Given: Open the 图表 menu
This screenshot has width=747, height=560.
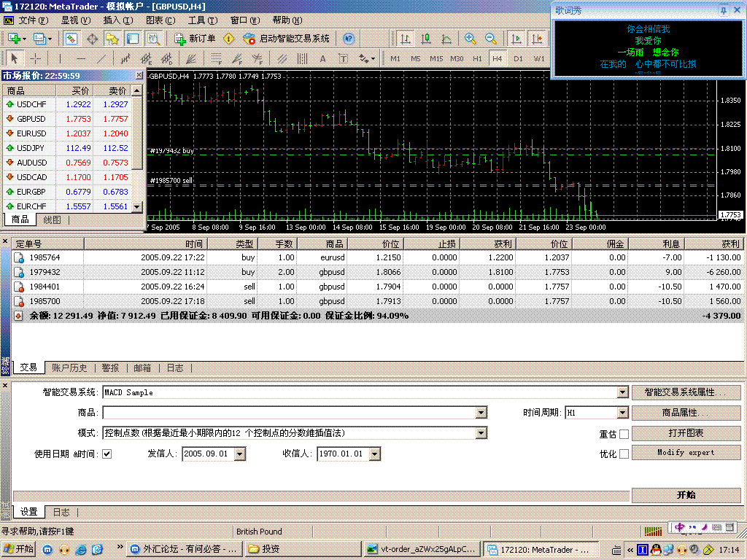Looking at the screenshot, I should click(x=160, y=20).
